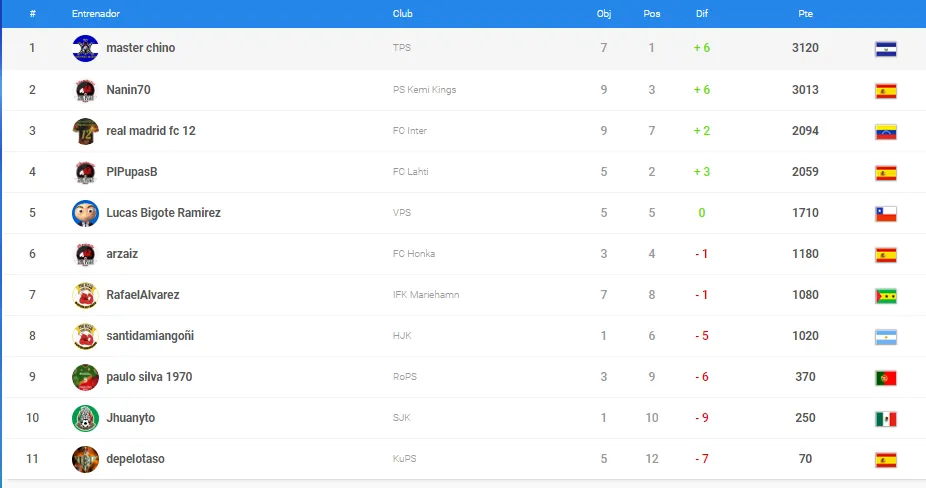Screen dimensions: 926x488
Task: Click the Argentina flag for santidamiangoñi
Action: pyautogui.click(x=886, y=337)
